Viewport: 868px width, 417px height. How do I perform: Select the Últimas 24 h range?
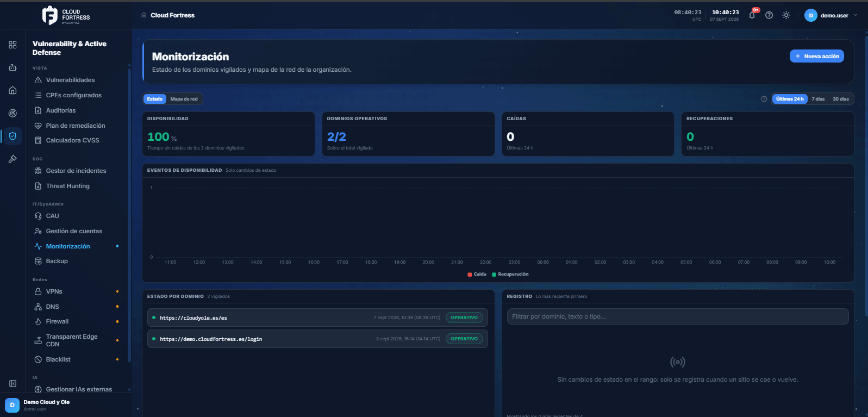point(790,99)
